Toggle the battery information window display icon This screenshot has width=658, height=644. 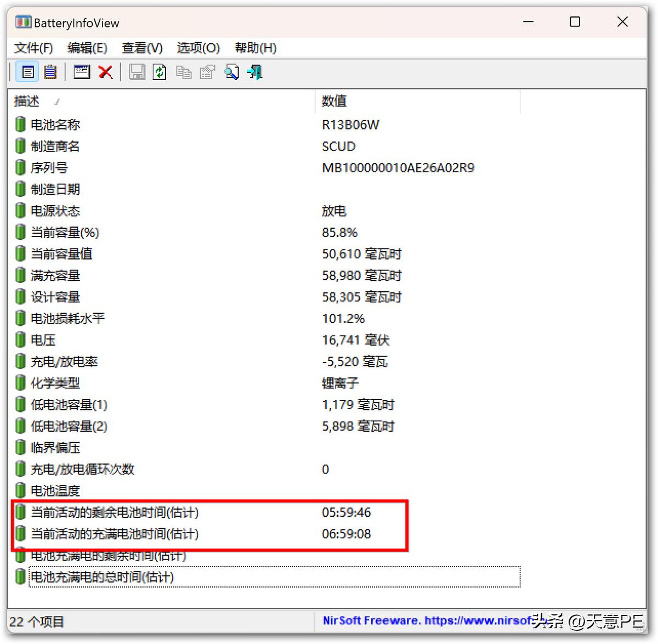tap(81, 71)
